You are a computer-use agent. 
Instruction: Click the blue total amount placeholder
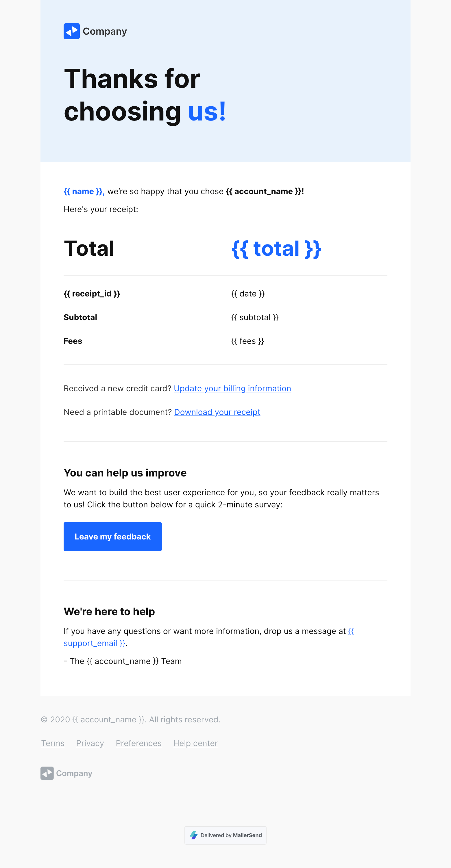click(276, 249)
